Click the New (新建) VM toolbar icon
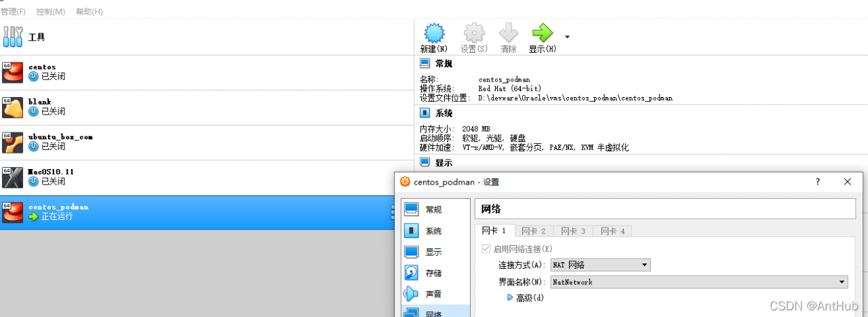The width and height of the screenshot is (868, 317). click(434, 33)
